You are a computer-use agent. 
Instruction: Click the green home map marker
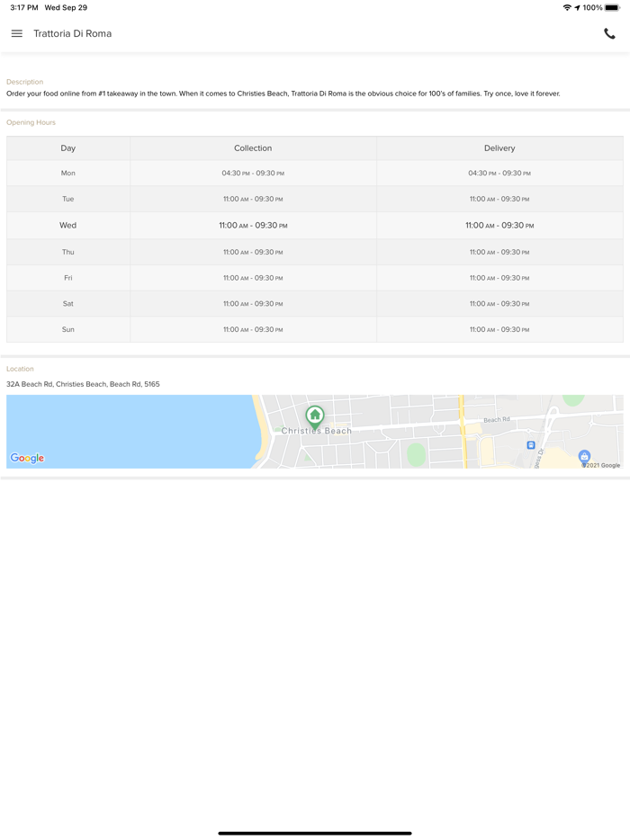315,416
